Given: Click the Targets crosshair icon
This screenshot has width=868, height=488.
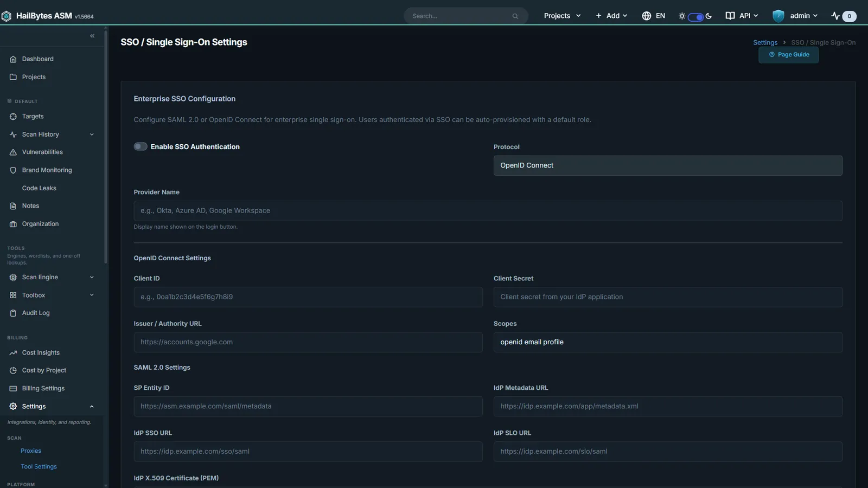Looking at the screenshot, I should [x=13, y=117].
